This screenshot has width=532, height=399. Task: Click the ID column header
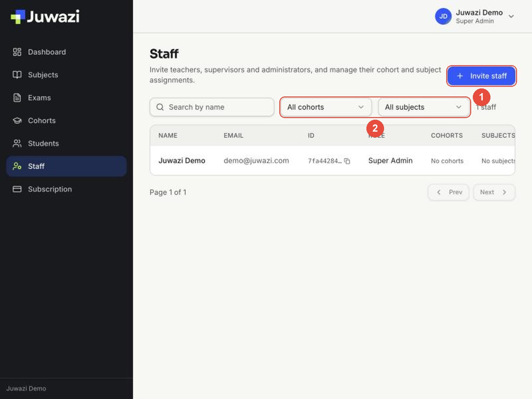[x=311, y=136]
